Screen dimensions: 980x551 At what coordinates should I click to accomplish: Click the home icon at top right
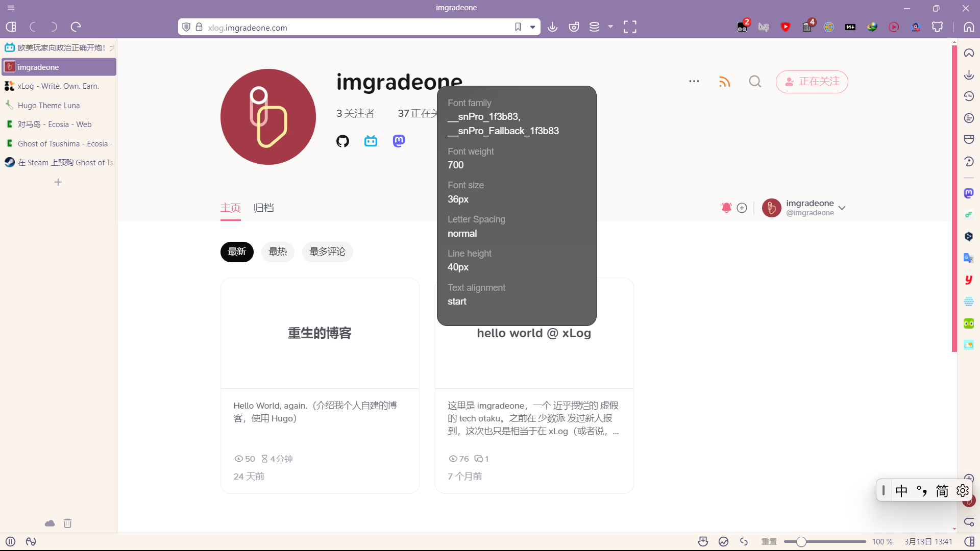tap(969, 27)
